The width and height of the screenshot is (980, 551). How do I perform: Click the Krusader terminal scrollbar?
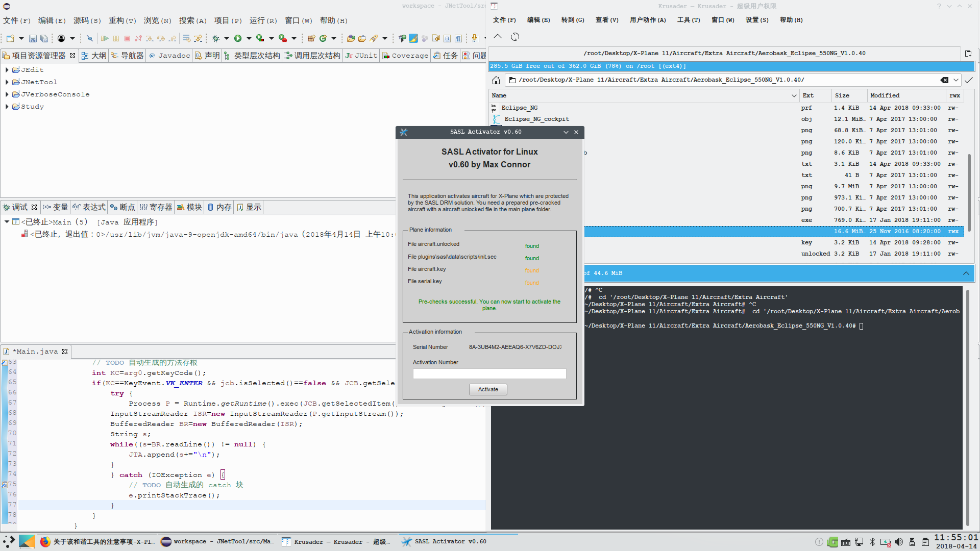point(967,408)
